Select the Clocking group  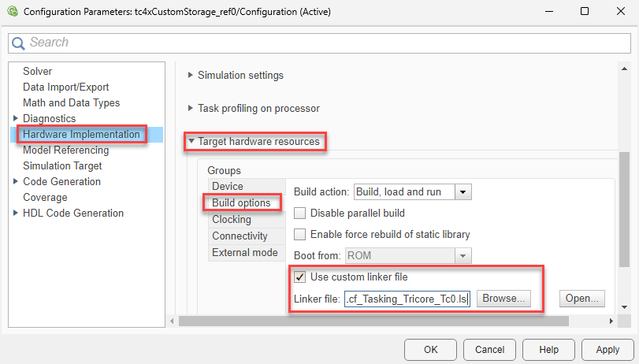(232, 220)
